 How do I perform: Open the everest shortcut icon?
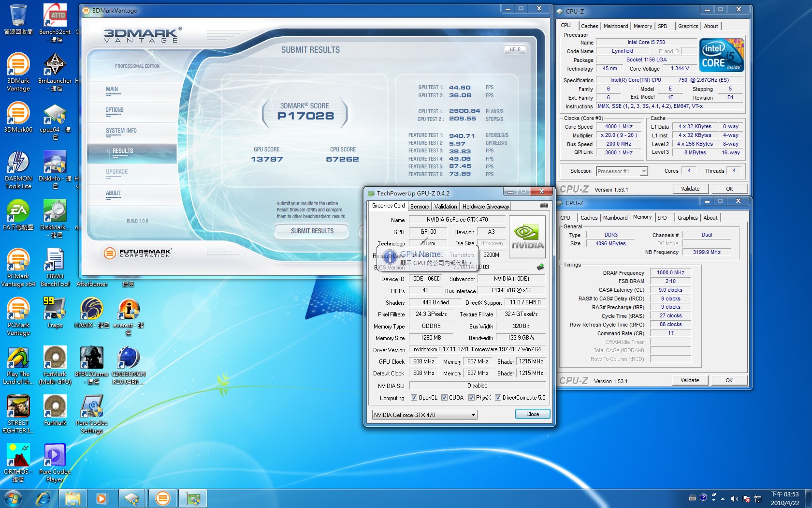click(x=129, y=316)
